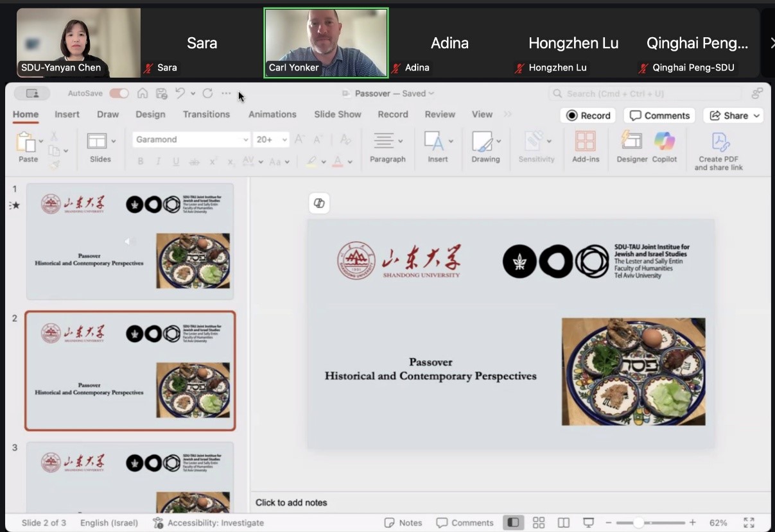
Task: Open the Designer pane
Action: tap(632, 141)
